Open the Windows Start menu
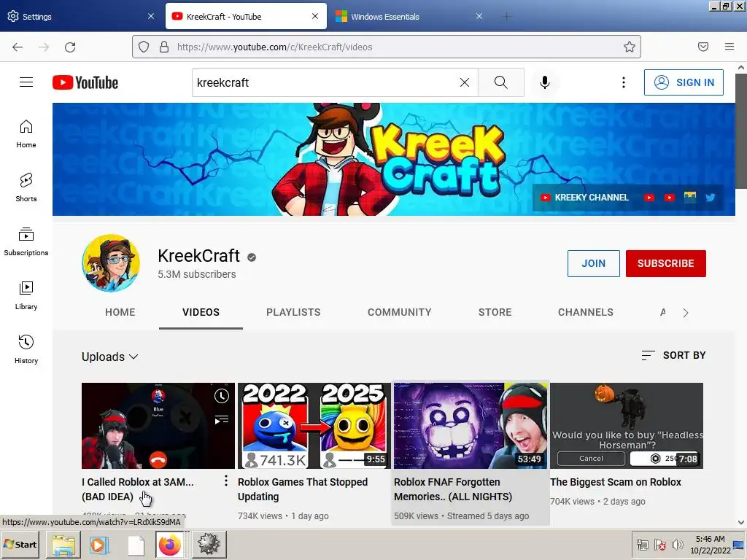The height and width of the screenshot is (560, 747). point(20,544)
